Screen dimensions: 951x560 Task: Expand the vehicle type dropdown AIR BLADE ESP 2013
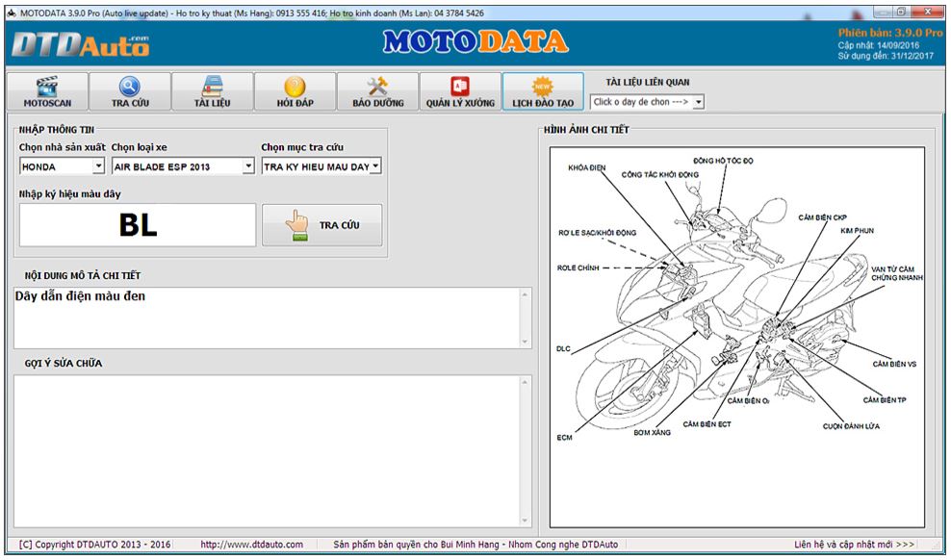(x=248, y=166)
